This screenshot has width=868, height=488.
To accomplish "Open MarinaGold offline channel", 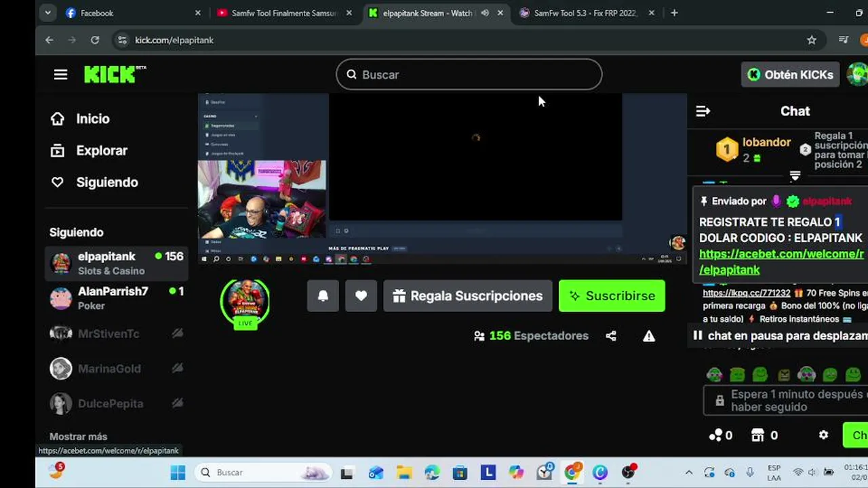I will click(117, 368).
